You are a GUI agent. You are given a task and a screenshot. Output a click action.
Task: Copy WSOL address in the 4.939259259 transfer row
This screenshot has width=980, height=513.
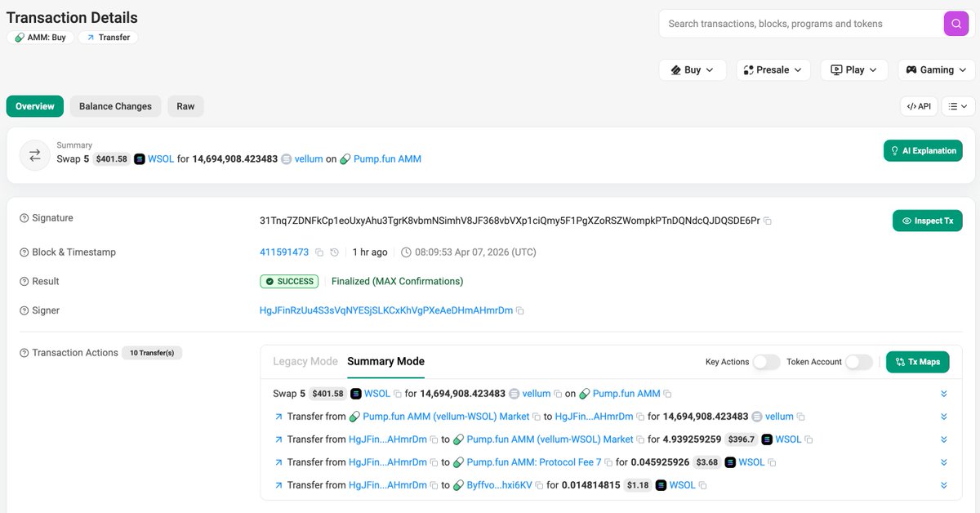[x=808, y=439]
